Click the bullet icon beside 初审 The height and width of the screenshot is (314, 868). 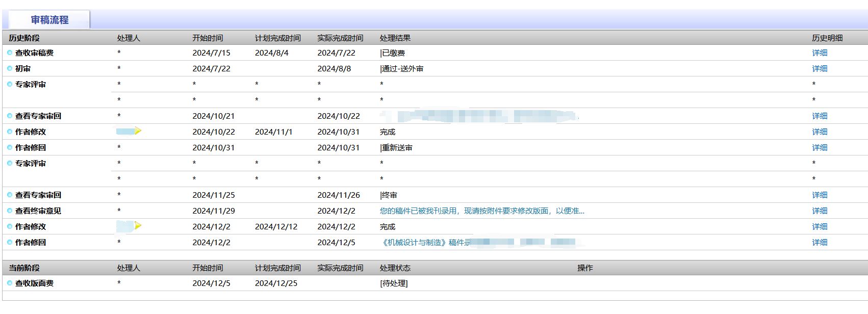tap(10, 68)
